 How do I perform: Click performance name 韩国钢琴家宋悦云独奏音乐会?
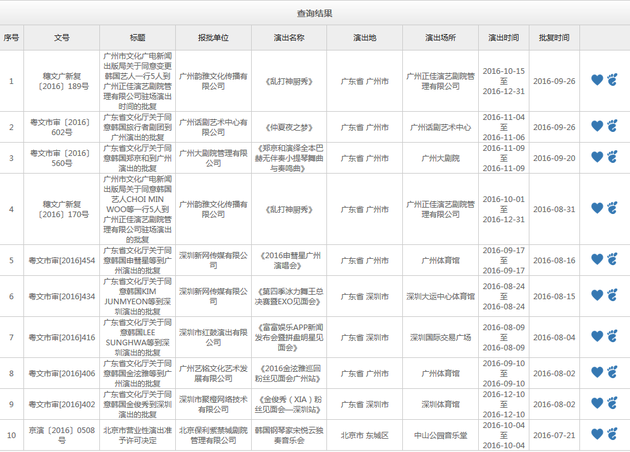point(289,436)
